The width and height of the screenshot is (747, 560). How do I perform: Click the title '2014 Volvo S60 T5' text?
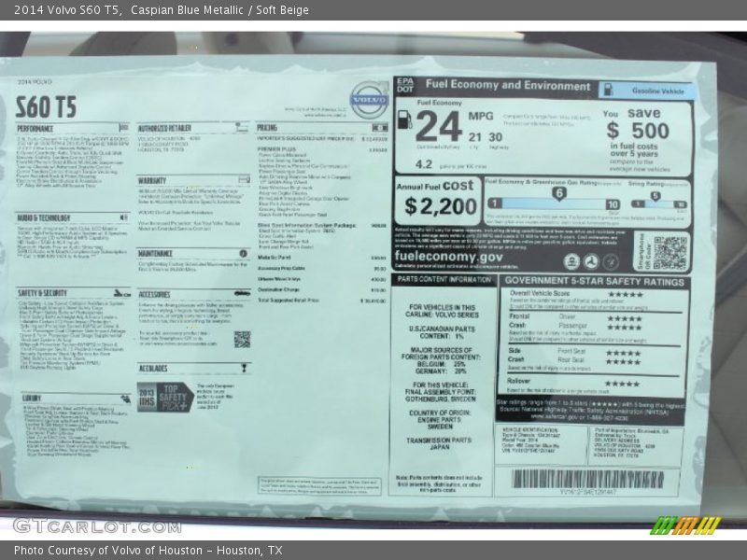pos(66,9)
